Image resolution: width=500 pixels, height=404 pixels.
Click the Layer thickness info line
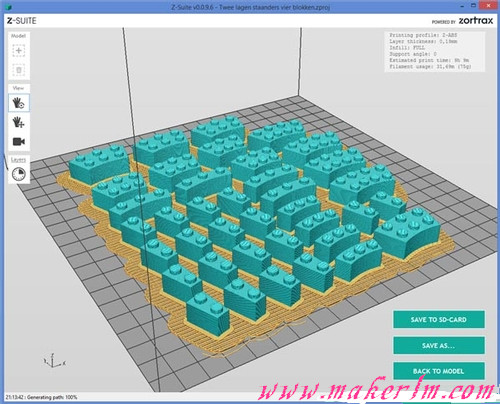423,41
